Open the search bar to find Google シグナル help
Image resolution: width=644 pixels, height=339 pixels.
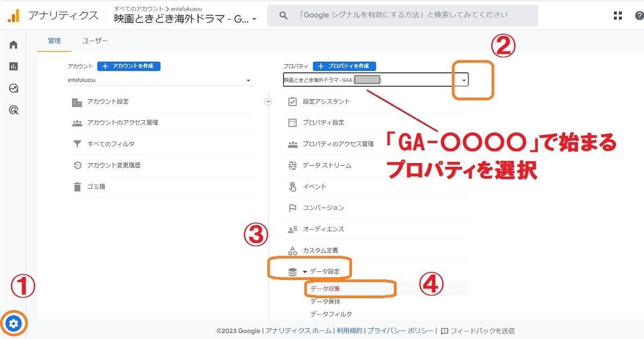(x=401, y=16)
